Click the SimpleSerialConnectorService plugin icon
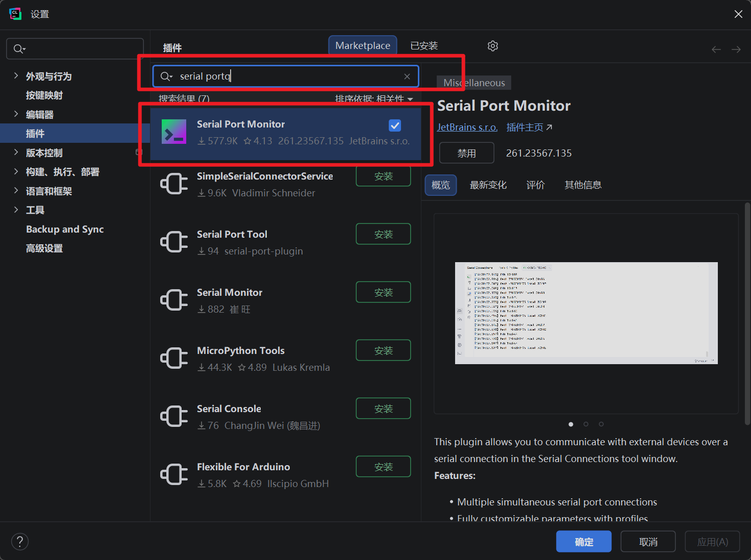Viewport: 751px width, 560px height. (x=174, y=184)
